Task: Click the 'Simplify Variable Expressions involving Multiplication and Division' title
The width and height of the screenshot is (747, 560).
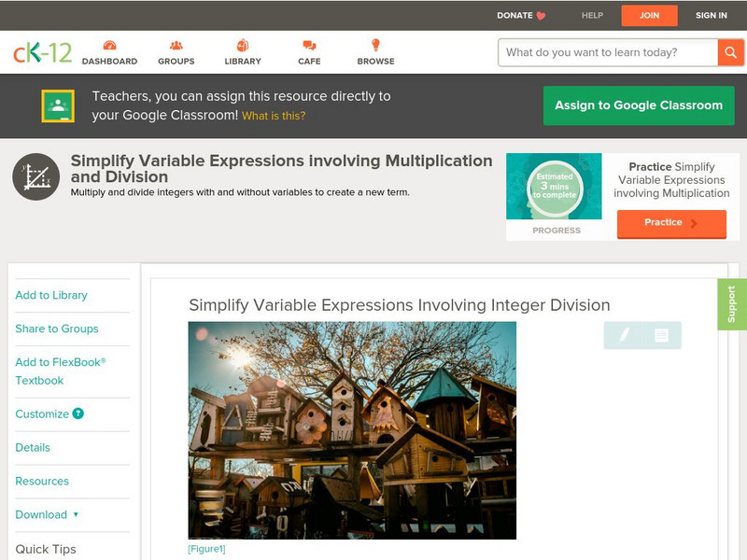Action: 282,169
